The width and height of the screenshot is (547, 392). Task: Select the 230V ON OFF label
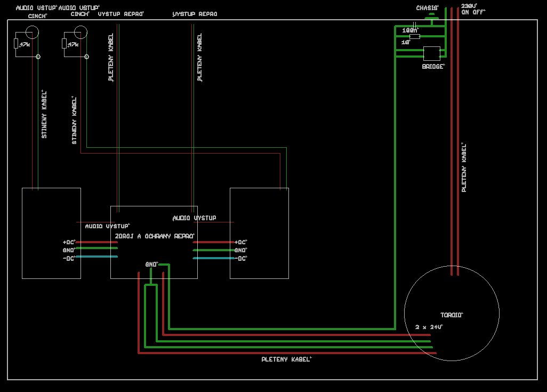(x=473, y=9)
